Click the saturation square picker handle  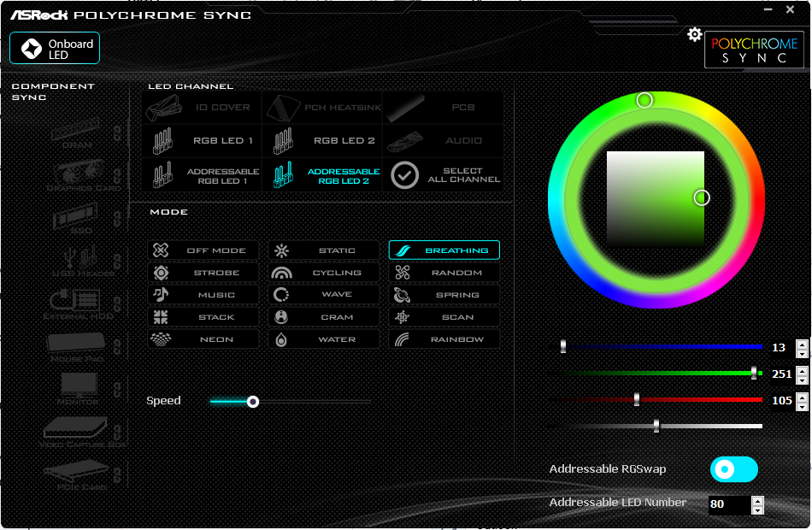(x=702, y=197)
